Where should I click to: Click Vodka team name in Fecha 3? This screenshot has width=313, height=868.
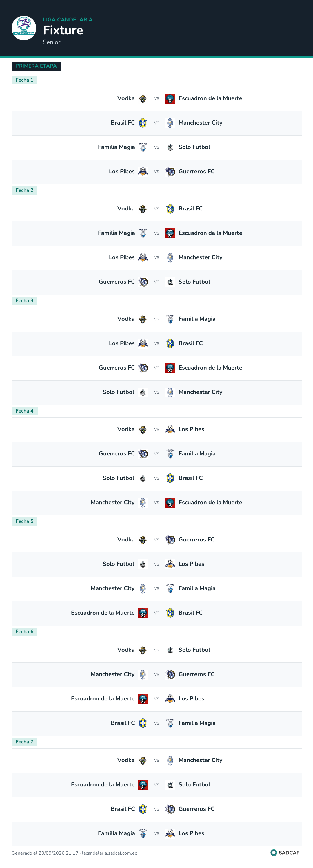click(x=126, y=319)
